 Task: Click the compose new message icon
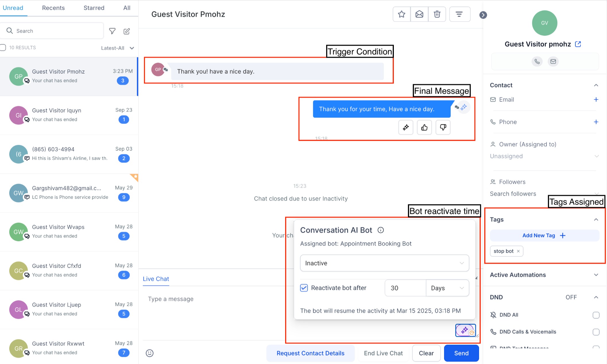[127, 31]
